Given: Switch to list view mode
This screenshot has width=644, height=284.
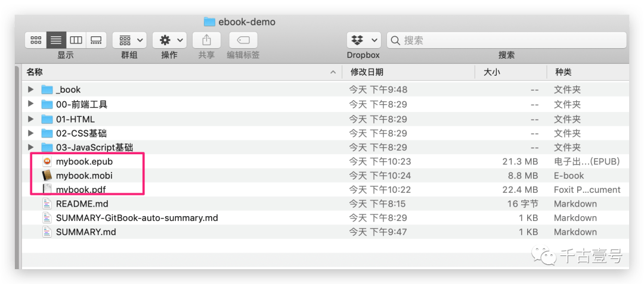Looking at the screenshot, I should click(56, 40).
